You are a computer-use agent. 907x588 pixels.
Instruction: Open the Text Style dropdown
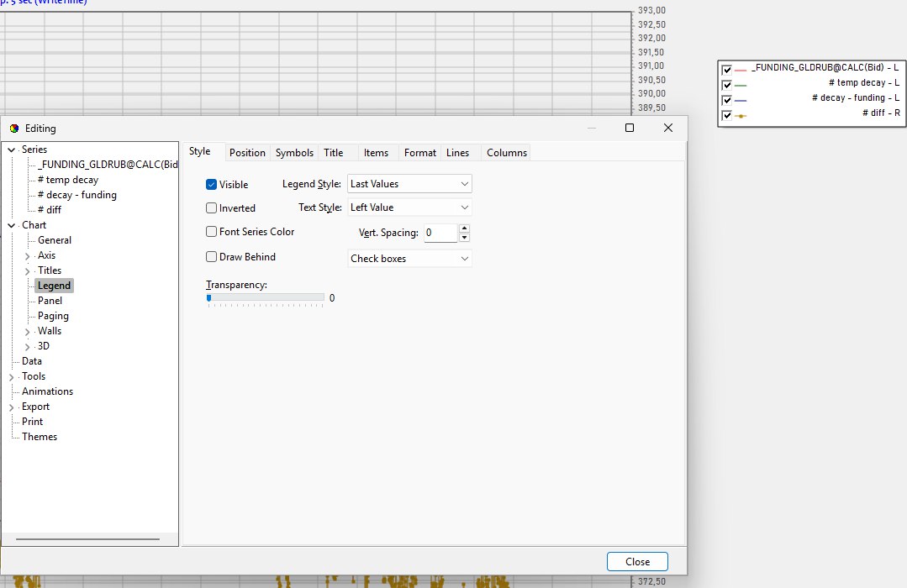point(409,207)
